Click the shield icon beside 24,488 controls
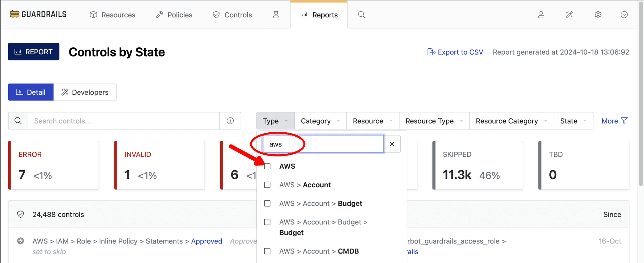The width and height of the screenshot is (644, 263). point(21,214)
